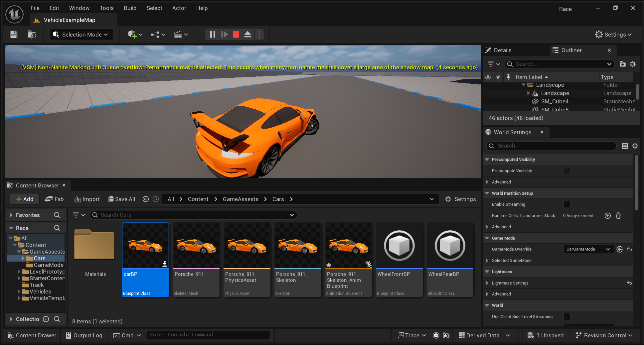Open Outliner settings gear
This screenshot has width=644, height=345.
pos(633,64)
